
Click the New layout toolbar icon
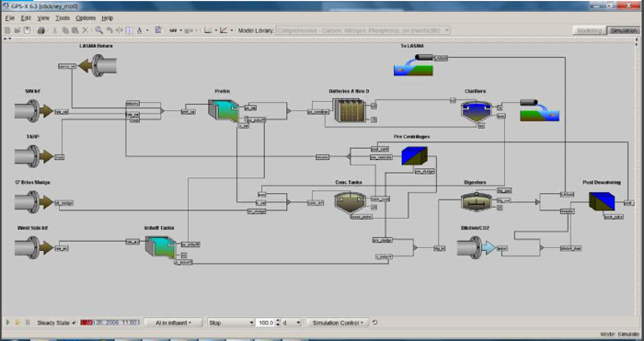[7, 30]
